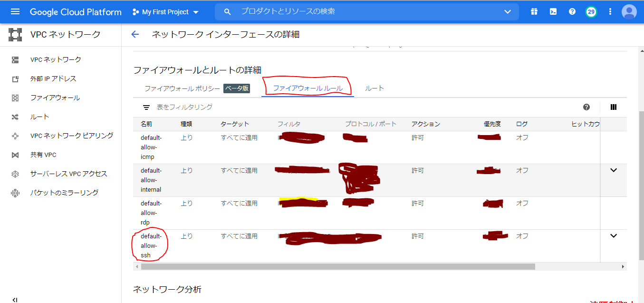Select 外部 IP アドレス in sidebar
This screenshot has width=644, height=303.
pyautogui.click(x=53, y=78)
